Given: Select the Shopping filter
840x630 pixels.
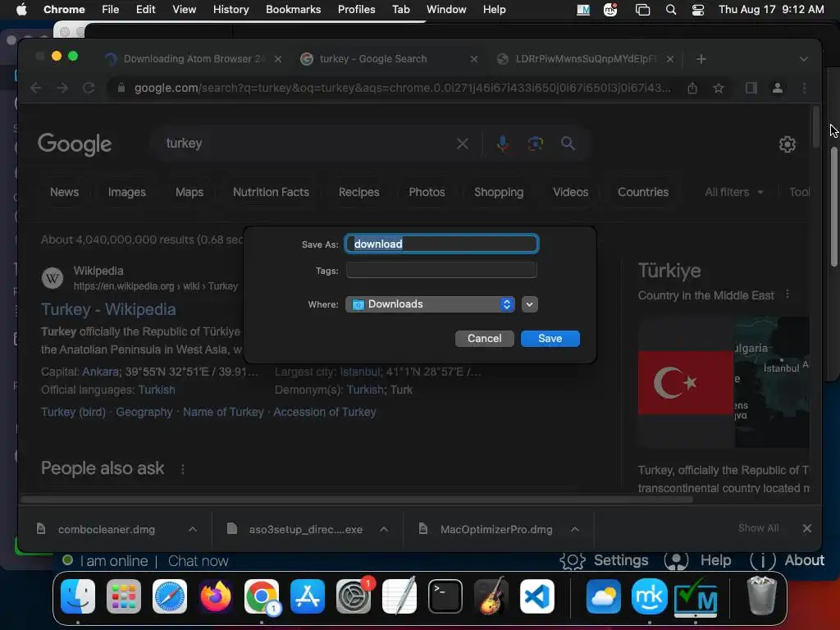Looking at the screenshot, I should click(x=499, y=192).
